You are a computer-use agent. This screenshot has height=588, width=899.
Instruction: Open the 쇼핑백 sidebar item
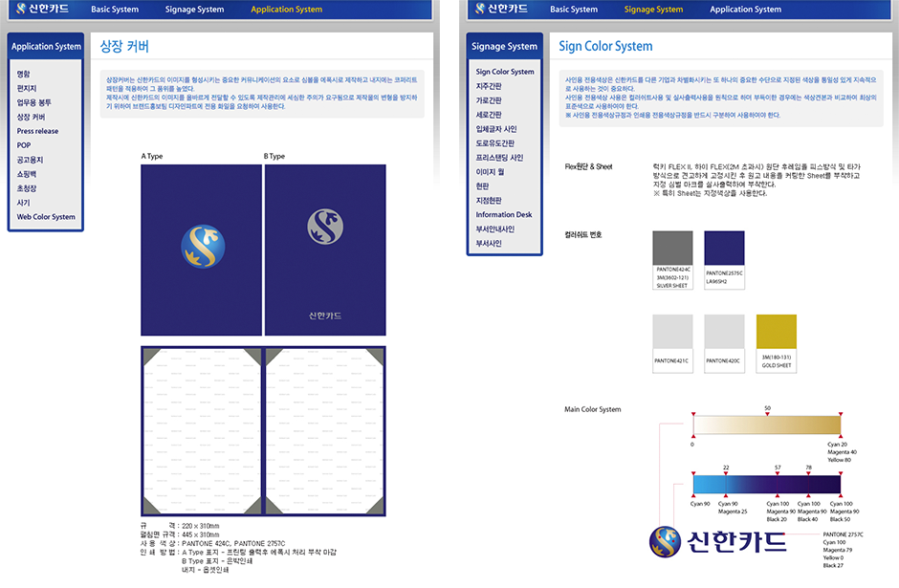(27, 174)
